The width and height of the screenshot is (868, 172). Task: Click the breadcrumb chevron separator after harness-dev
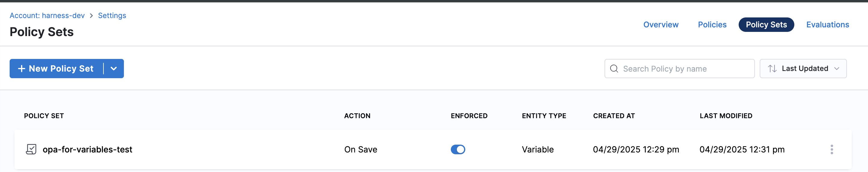[x=91, y=16]
